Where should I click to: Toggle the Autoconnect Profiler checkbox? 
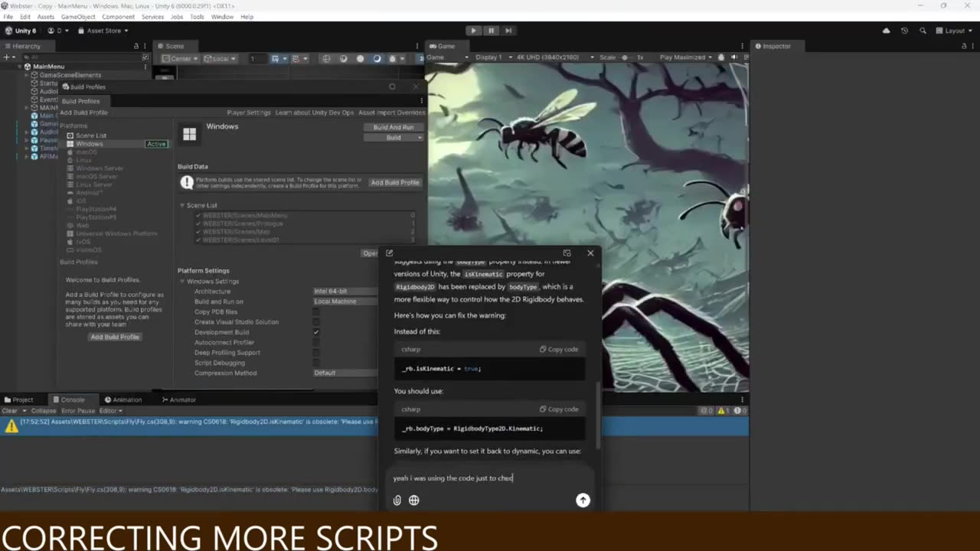pyautogui.click(x=316, y=342)
